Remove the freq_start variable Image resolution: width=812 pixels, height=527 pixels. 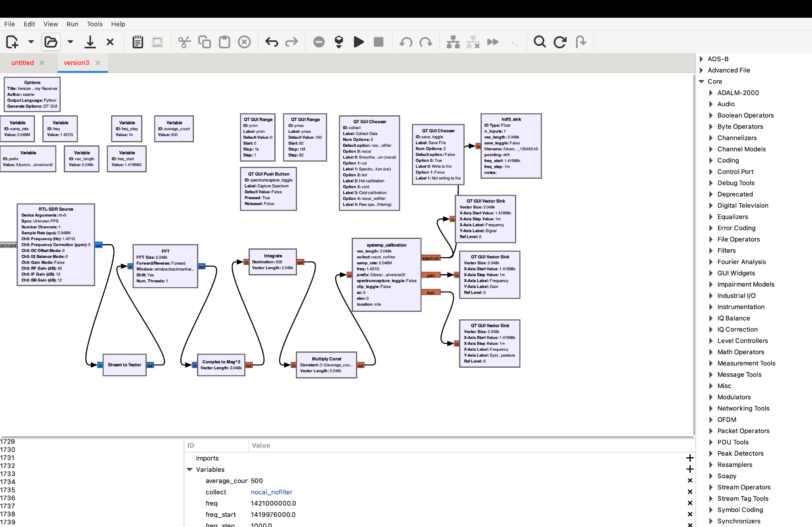(690, 514)
